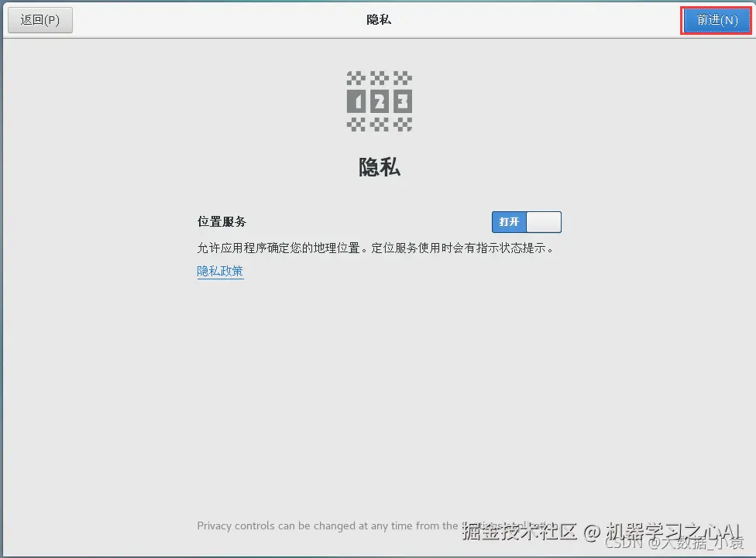Click the checkered pattern above the 123 digits
Screen dimensions: 756x558
[379, 77]
